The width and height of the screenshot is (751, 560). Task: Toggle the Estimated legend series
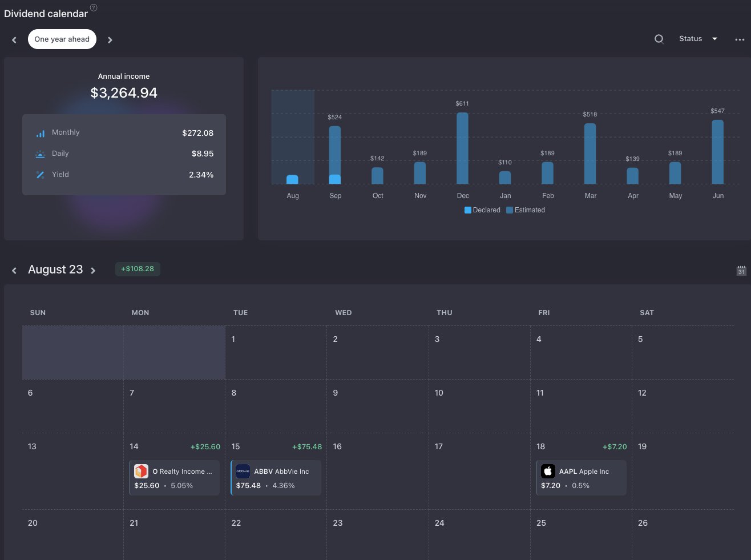point(526,210)
